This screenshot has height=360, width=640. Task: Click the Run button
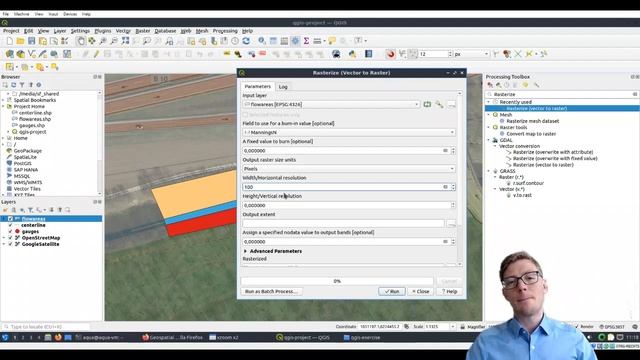tap(392, 291)
